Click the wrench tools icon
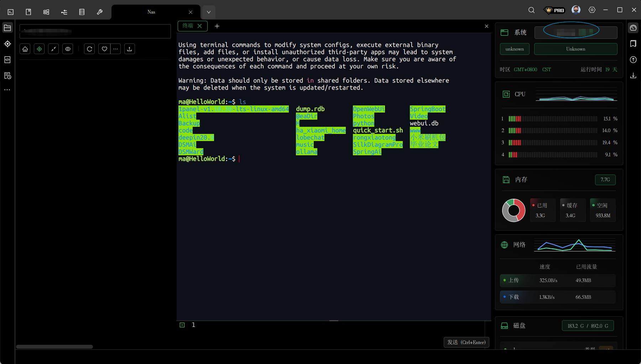Viewport: 641px width, 364px height. click(100, 12)
